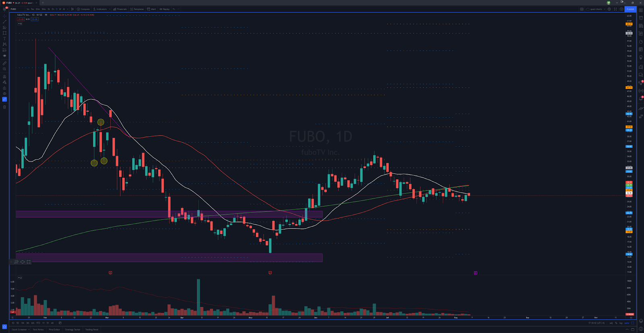Toggle percent scale on price axis
The height and width of the screenshot is (333, 644).
pyautogui.click(x=616, y=323)
